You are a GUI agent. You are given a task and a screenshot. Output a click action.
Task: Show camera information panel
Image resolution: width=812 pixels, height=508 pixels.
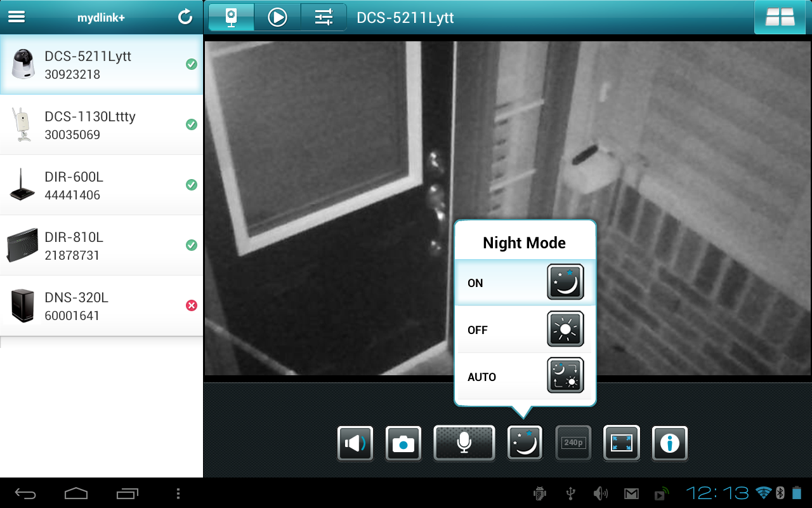click(x=669, y=443)
